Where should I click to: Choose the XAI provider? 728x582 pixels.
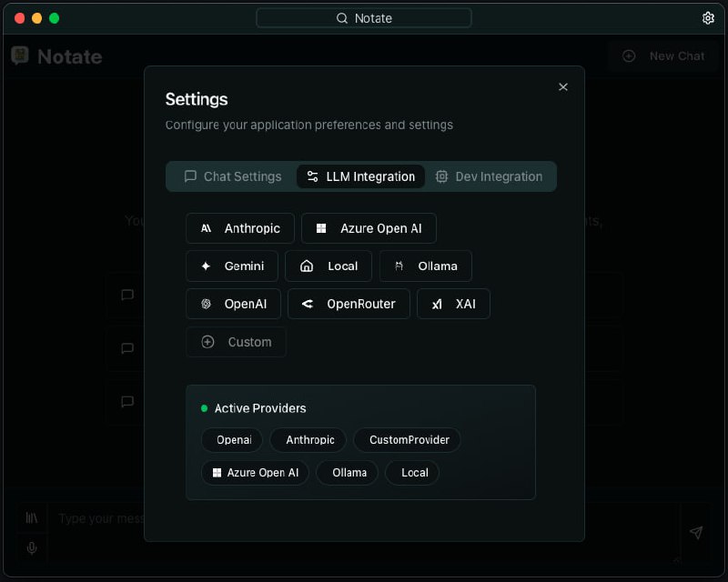(x=453, y=304)
